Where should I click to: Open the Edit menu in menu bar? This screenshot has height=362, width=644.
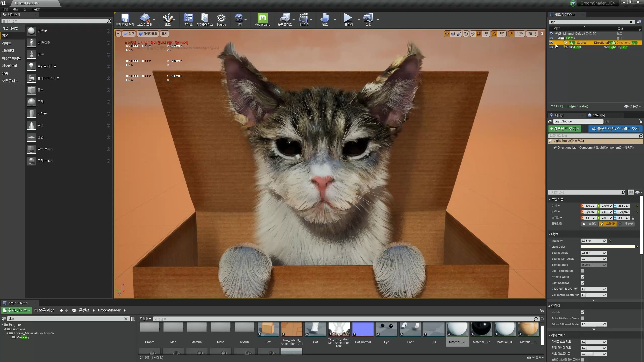click(x=16, y=9)
